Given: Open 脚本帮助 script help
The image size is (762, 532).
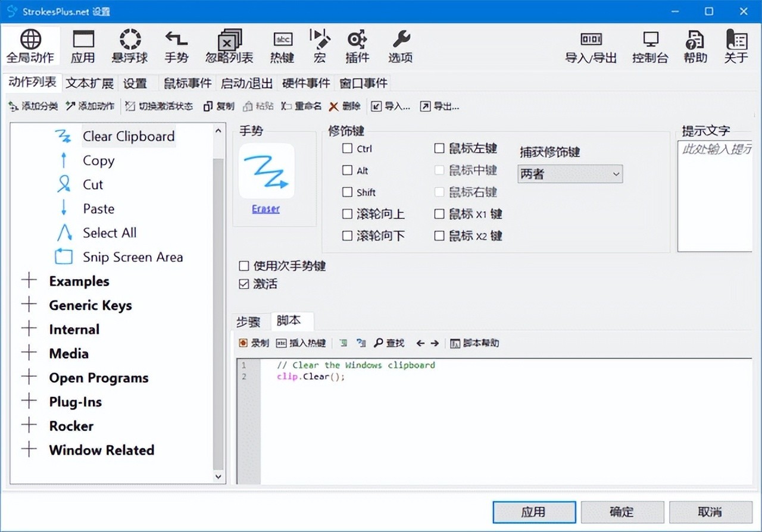Looking at the screenshot, I should (474, 343).
